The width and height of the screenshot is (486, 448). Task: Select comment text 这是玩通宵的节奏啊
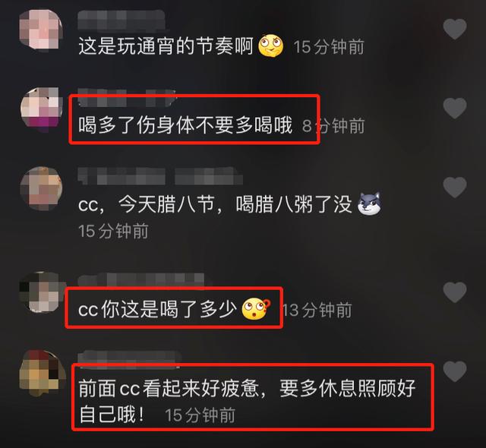click(166, 46)
